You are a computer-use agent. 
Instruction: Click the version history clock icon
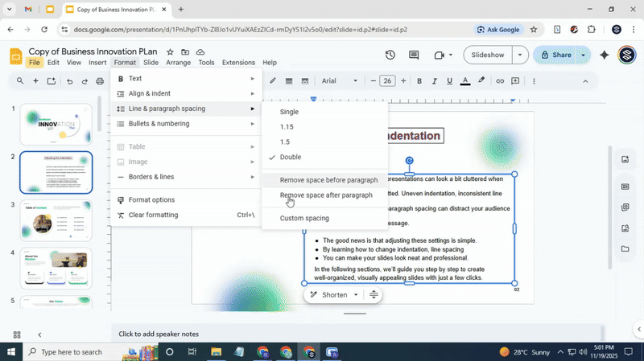tap(390, 55)
